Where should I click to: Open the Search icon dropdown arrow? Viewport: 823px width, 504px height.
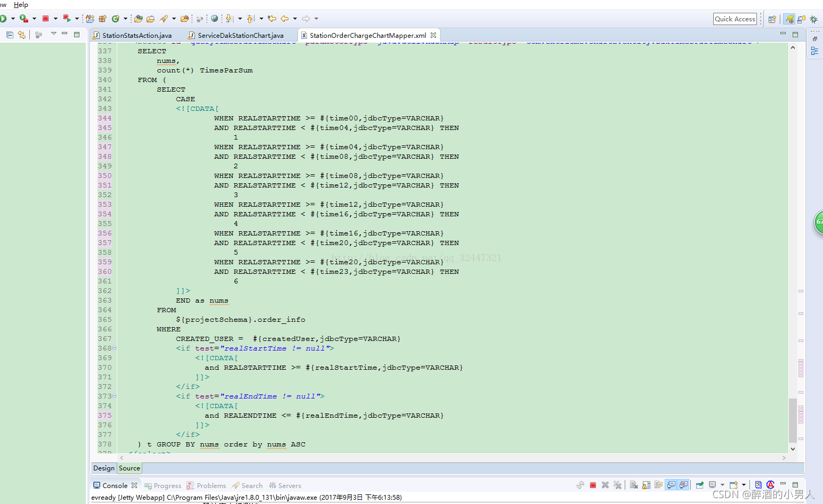[174, 19]
